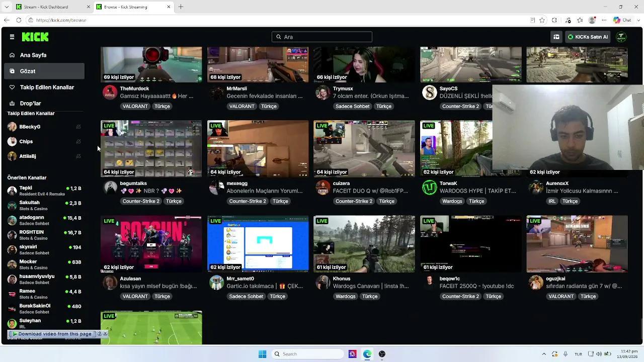
Task: Click KICKs Satın Al button
Action: click(588, 37)
